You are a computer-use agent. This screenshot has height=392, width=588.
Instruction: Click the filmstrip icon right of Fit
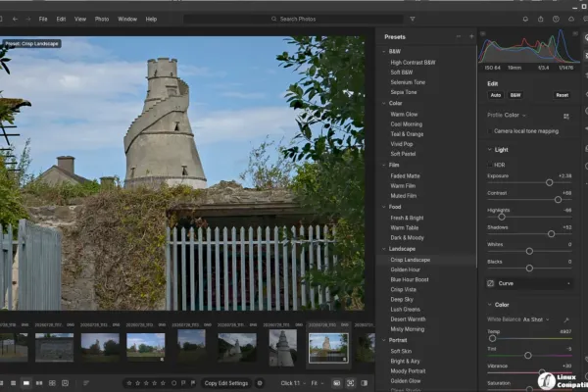pyautogui.click(x=337, y=383)
